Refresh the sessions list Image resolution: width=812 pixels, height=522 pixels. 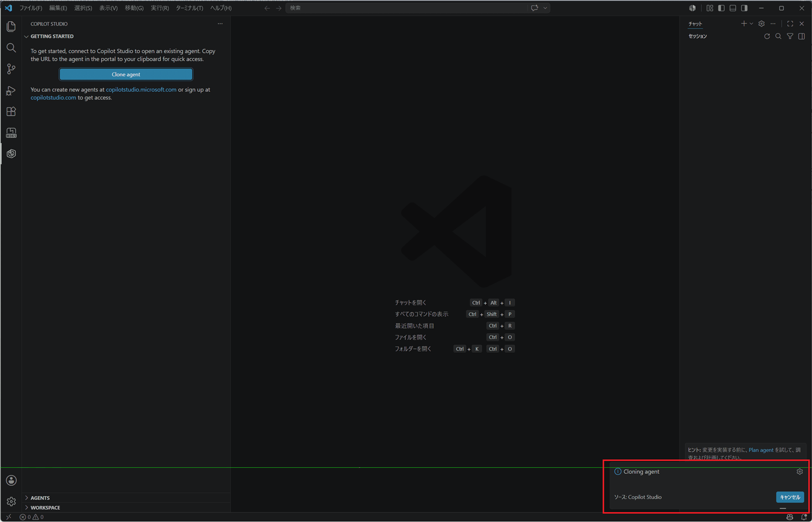[x=767, y=36]
